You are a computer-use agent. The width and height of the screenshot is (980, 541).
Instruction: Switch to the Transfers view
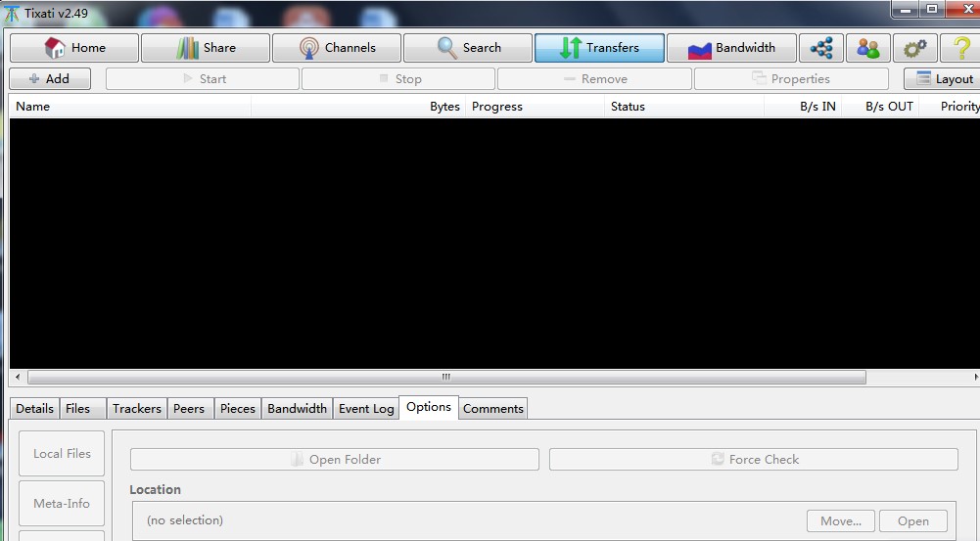(599, 48)
